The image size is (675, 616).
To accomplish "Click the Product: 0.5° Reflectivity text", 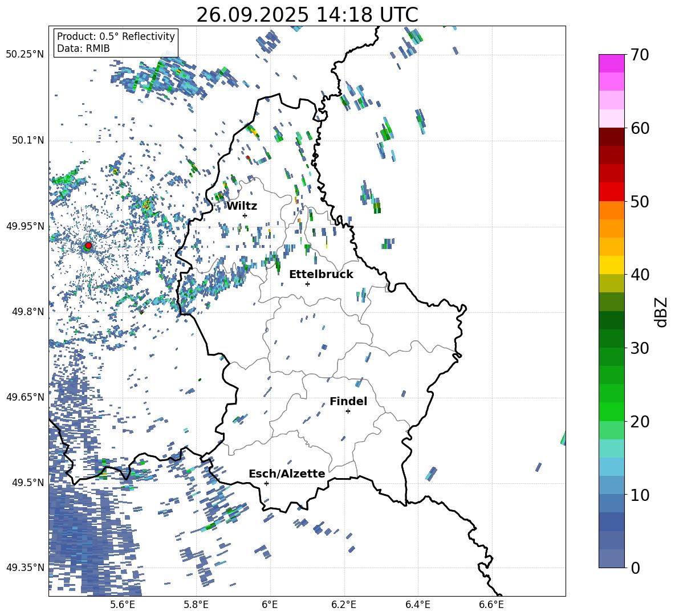I will (116, 36).
